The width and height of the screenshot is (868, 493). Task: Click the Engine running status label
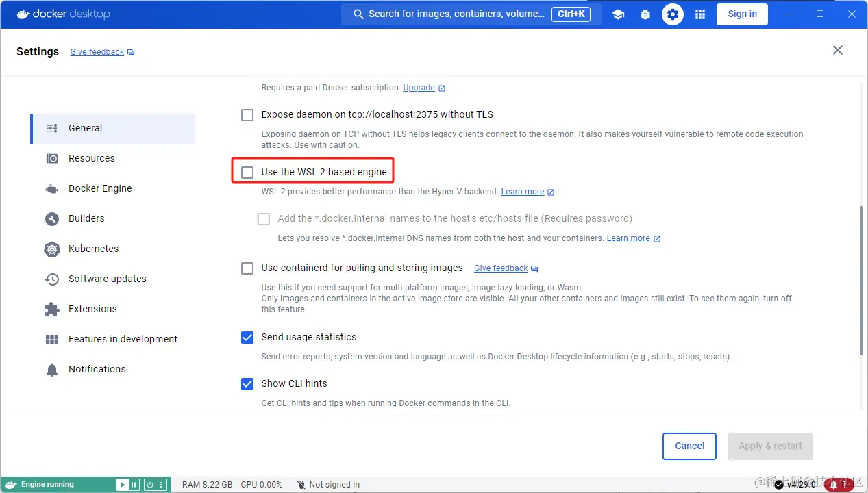(47, 485)
